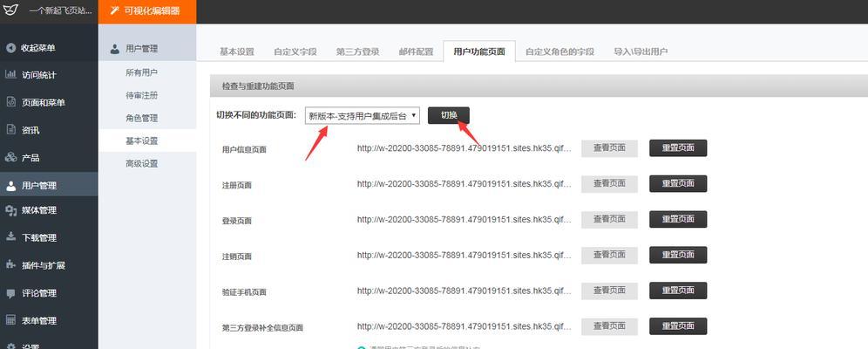
Task: Click 重置页面 for 第三方登录补全信息页面
Action: pyautogui.click(x=678, y=326)
